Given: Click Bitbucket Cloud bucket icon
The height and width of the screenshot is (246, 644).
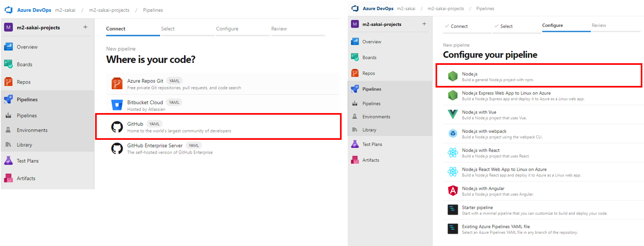Looking at the screenshot, I should pos(117,105).
